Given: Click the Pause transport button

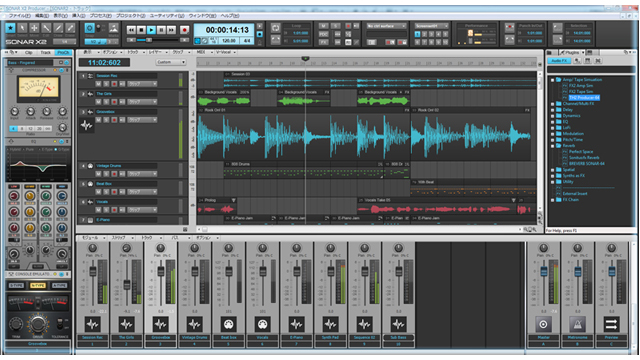Looking at the screenshot, I should tap(162, 30).
